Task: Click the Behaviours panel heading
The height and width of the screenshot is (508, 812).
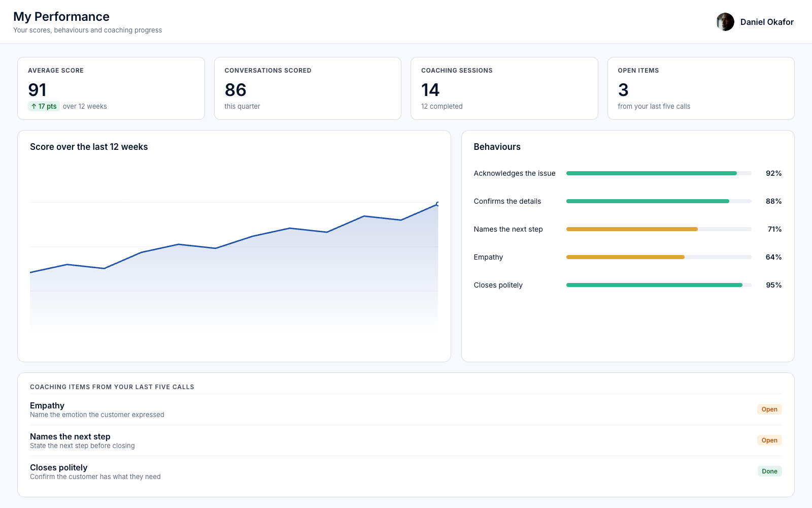Action: click(497, 147)
